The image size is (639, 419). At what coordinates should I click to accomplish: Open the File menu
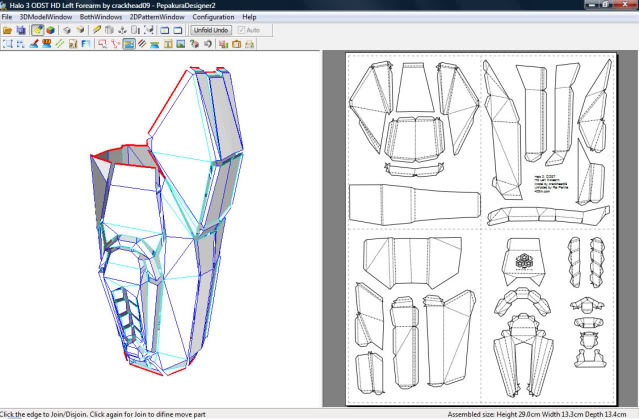click(x=8, y=17)
